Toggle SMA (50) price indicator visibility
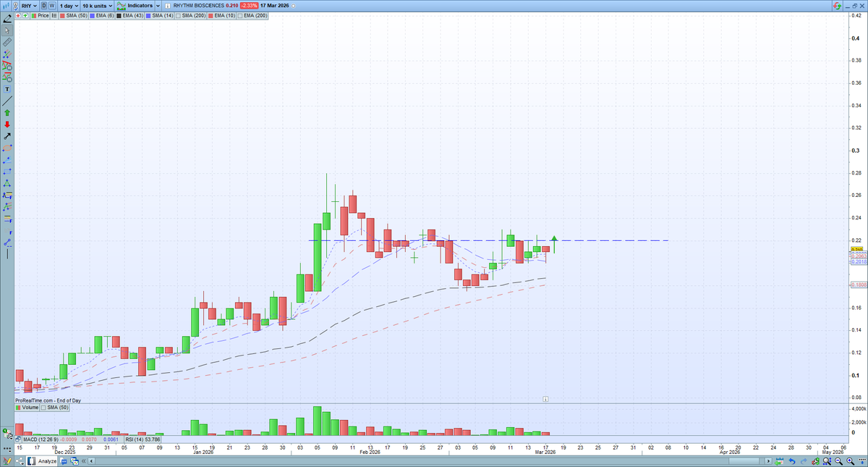This screenshot has width=868, height=467. (74, 15)
